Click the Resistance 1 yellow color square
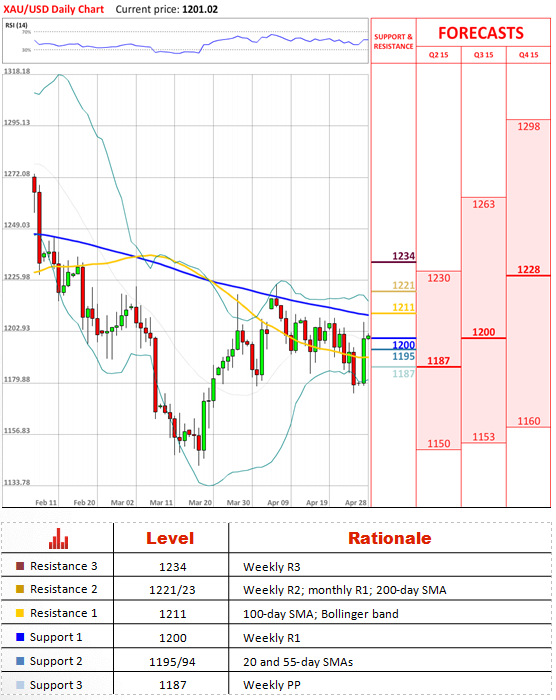The image size is (556, 700). click(x=20, y=613)
